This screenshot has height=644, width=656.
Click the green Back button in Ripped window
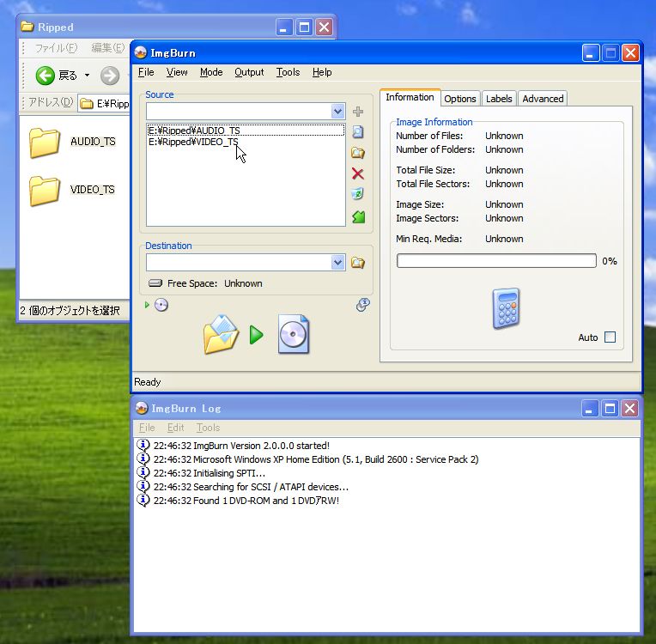coord(46,76)
